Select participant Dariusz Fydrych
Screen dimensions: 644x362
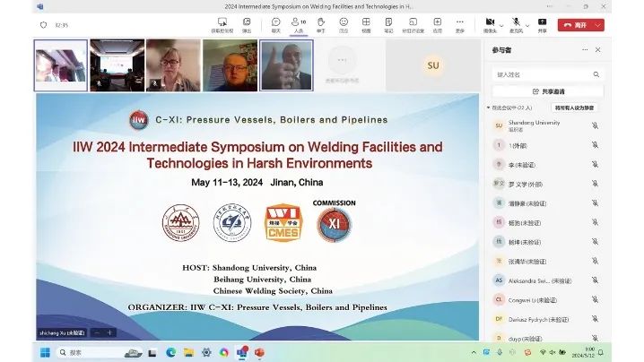[546, 319]
